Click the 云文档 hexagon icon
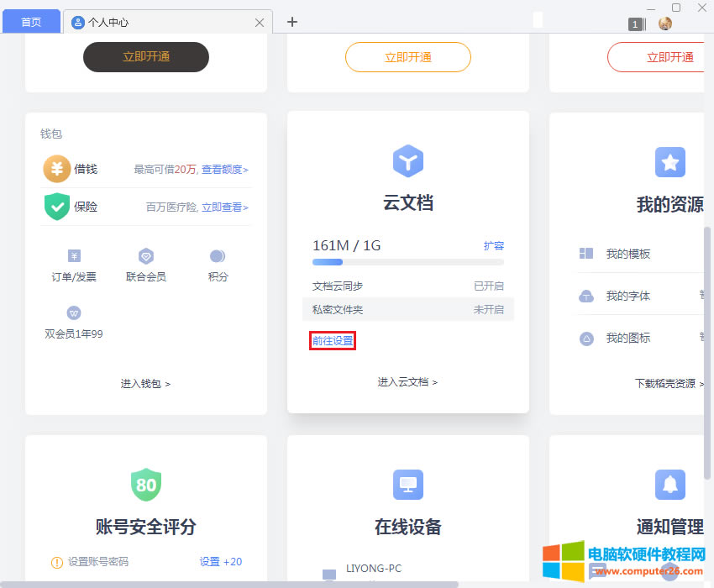Viewport: 714px width, 588px height. pos(408,160)
